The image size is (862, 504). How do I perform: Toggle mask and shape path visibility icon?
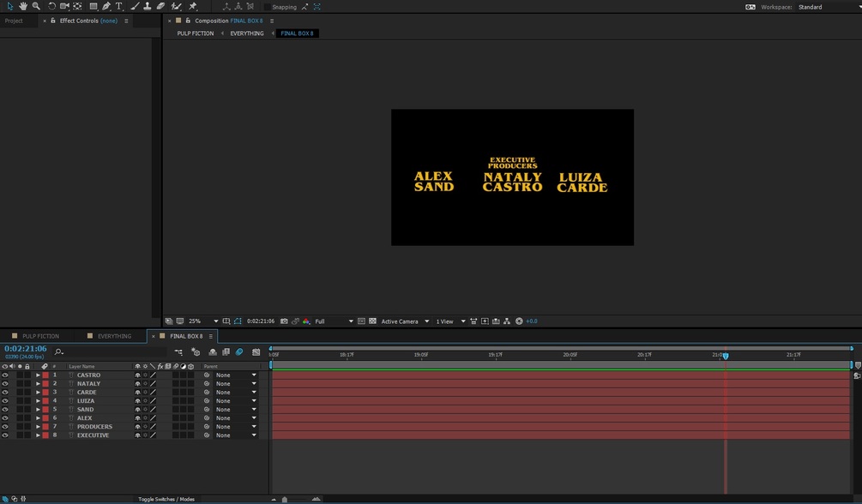click(238, 321)
